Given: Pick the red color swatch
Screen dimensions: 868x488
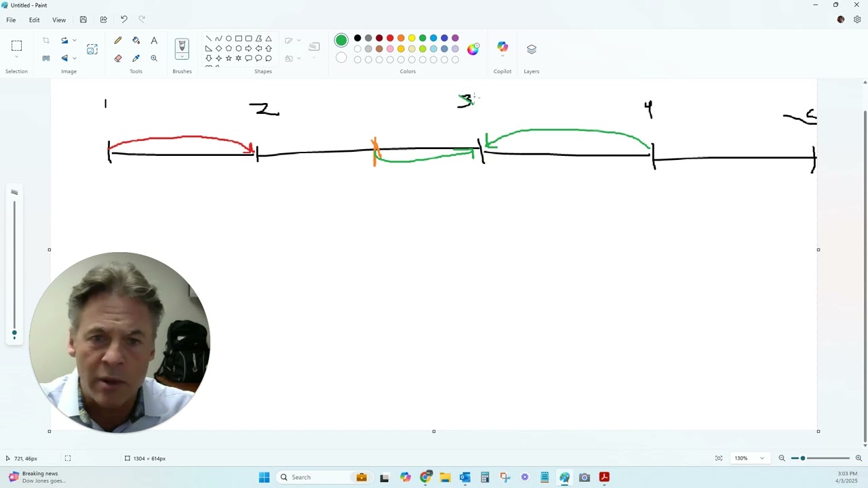Looking at the screenshot, I should pyautogui.click(x=390, y=38).
